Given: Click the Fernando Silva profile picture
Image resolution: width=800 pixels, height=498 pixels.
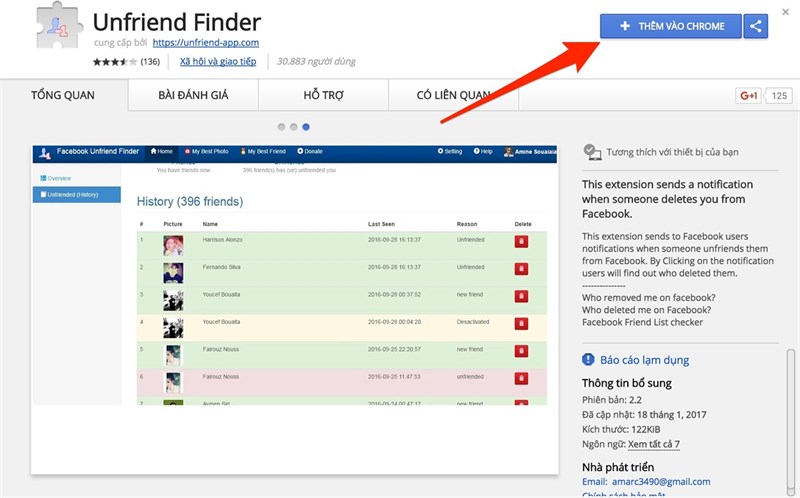Looking at the screenshot, I should (x=173, y=273).
